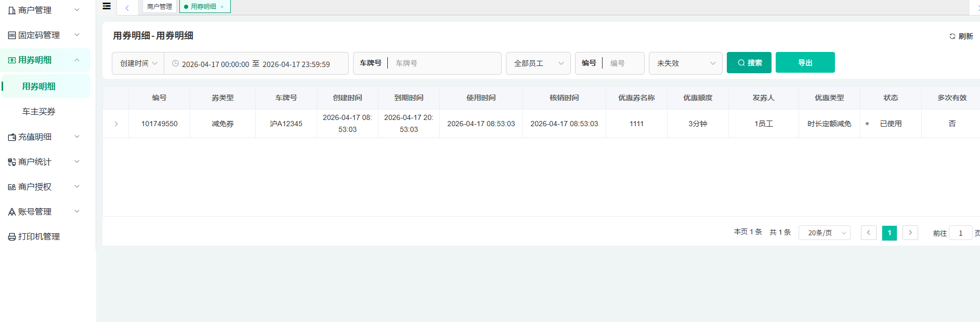
Task: Click end date 2026-04-17 23:59:59 field
Action: tap(296, 64)
